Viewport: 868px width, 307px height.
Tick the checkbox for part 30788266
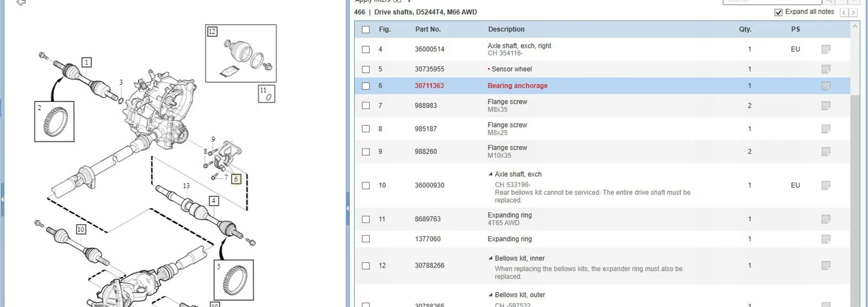click(366, 266)
